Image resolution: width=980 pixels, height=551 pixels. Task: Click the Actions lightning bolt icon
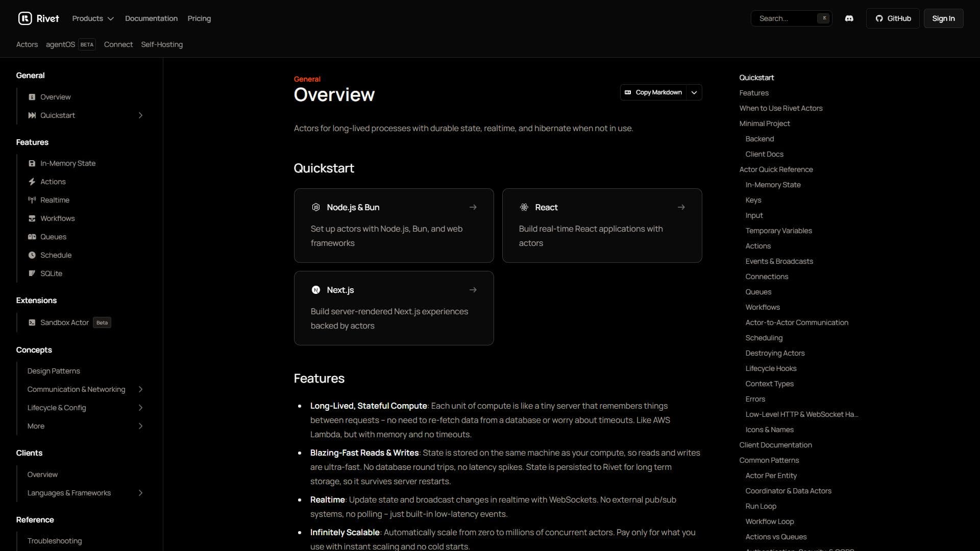(32, 182)
